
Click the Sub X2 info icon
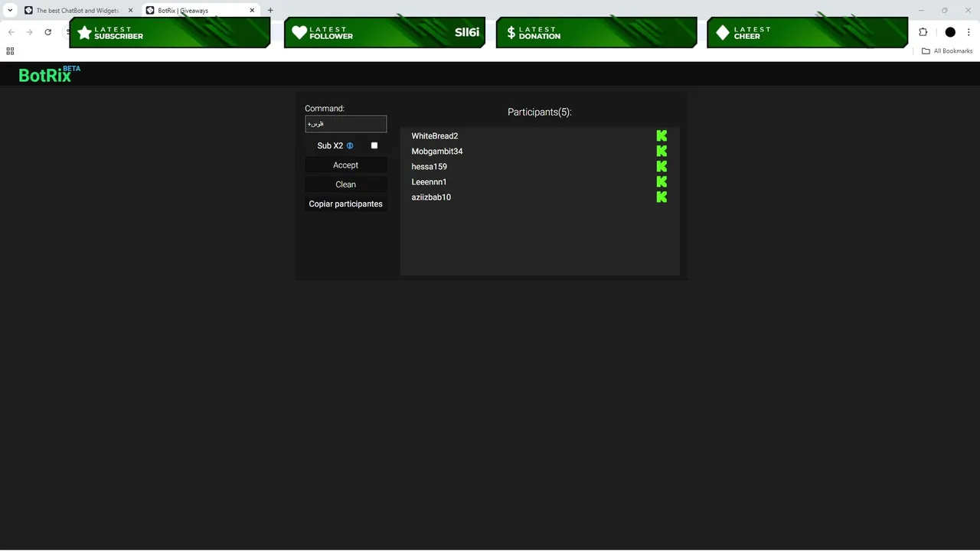pyautogui.click(x=350, y=145)
